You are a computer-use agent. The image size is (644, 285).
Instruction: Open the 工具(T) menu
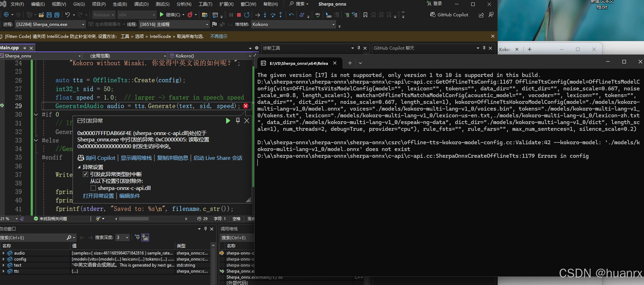point(205,4)
